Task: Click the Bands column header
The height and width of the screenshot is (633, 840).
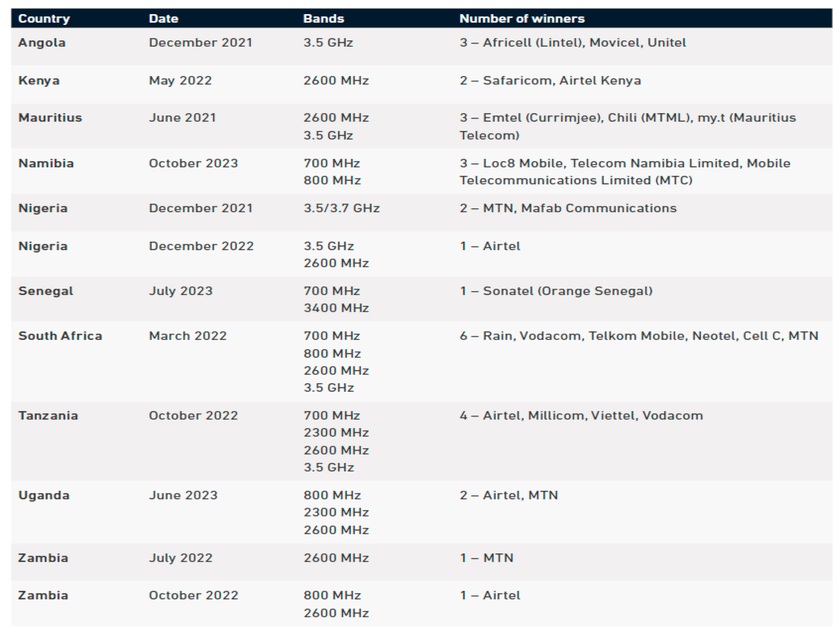Action: tap(324, 19)
